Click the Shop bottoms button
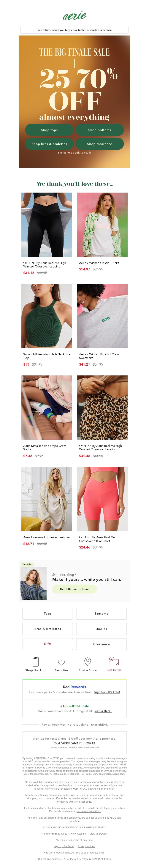 click(x=99, y=130)
